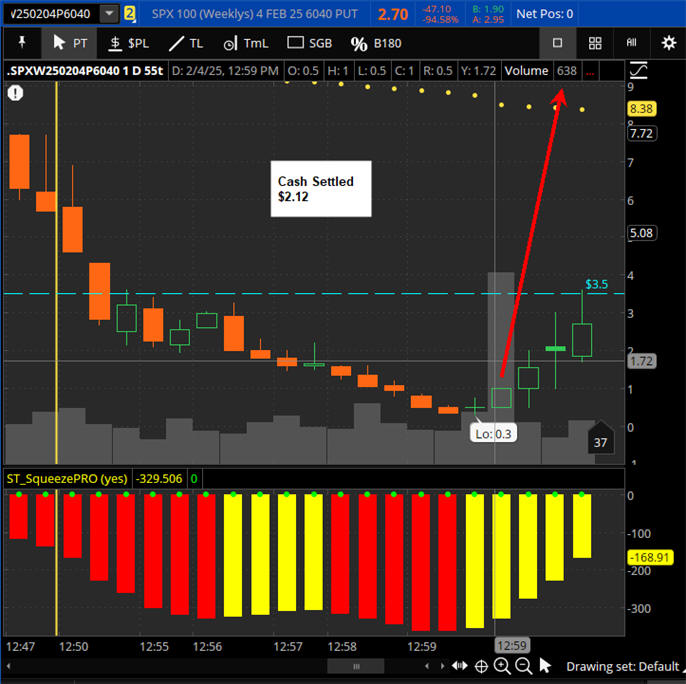Click the small right scroll arrow
The width and height of the screenshot is (686, 684).
[x=442, y=666]
